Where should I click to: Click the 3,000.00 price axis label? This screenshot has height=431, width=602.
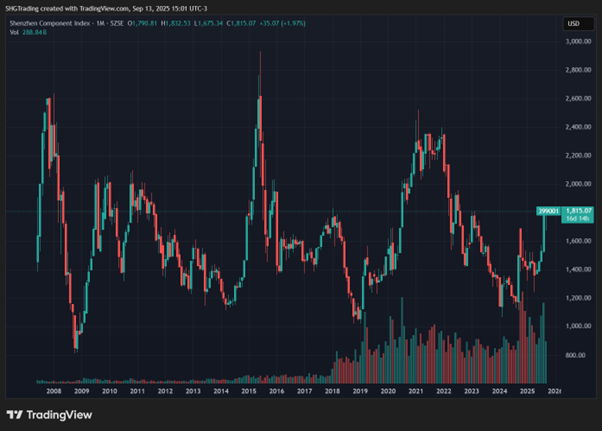click(578, 41)
